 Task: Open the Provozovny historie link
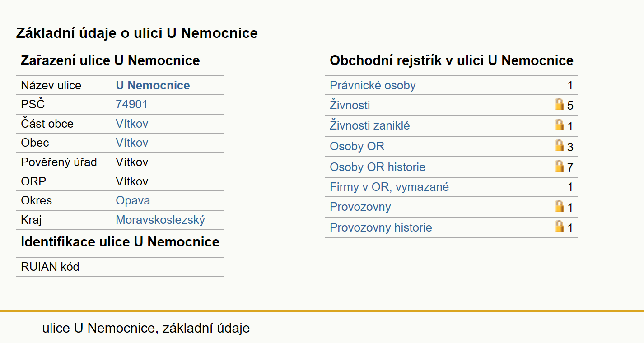tap(381, 227)
